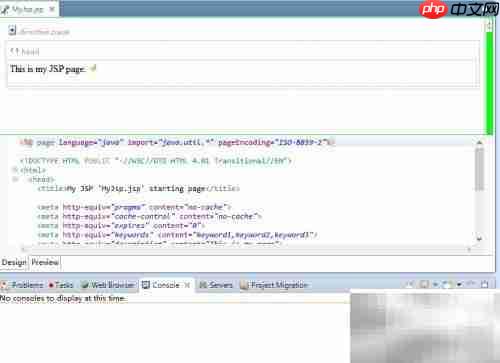500x363 pixels.
Task: Click the Servers view icon
Action: click(203, 285)
